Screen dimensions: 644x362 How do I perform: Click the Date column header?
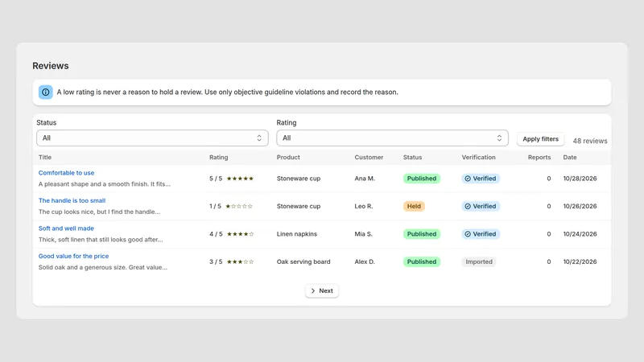tap(570, 157)
